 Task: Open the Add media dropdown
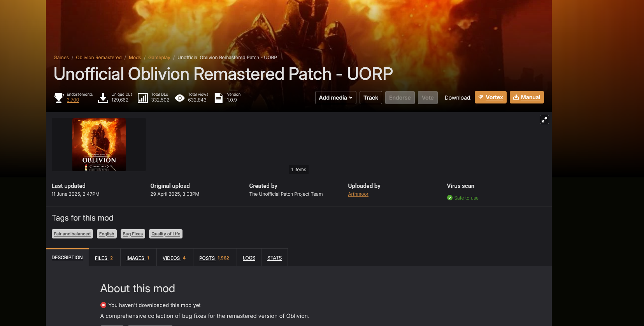point(336,98)
